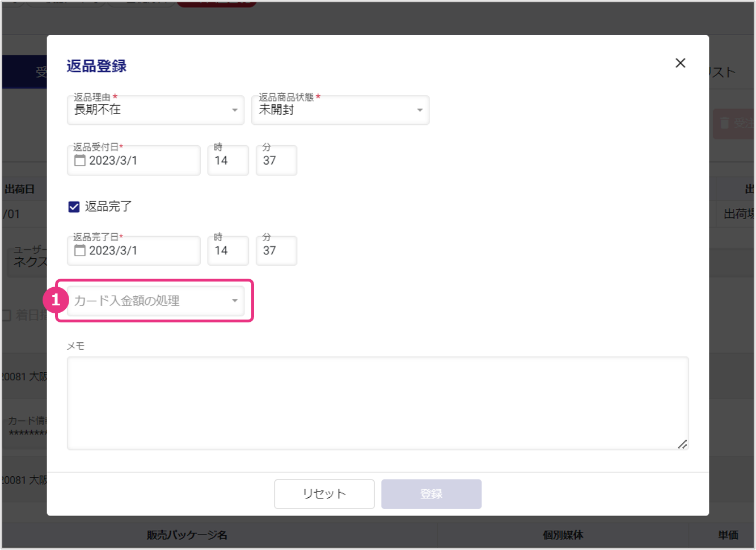Select the 時 field for 返品受付日

point(227,161)
